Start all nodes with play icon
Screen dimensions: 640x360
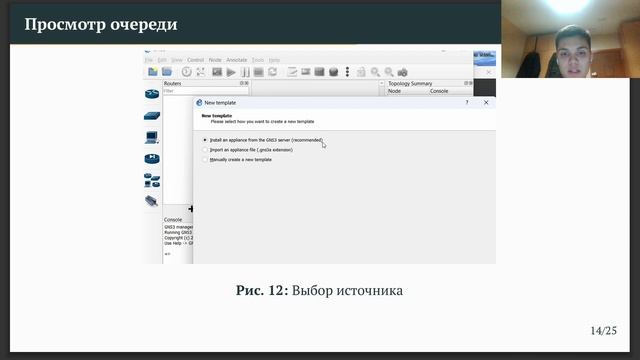pos(231,72)
